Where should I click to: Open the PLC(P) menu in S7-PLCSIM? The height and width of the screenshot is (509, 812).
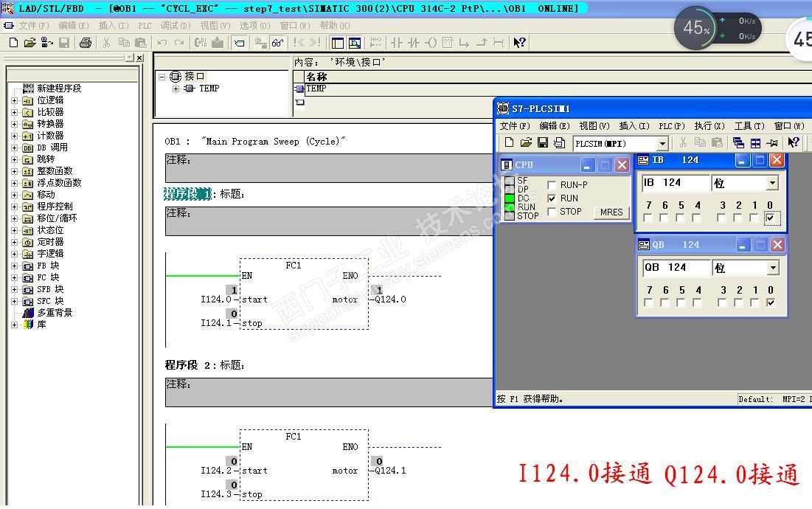(672, 126)
